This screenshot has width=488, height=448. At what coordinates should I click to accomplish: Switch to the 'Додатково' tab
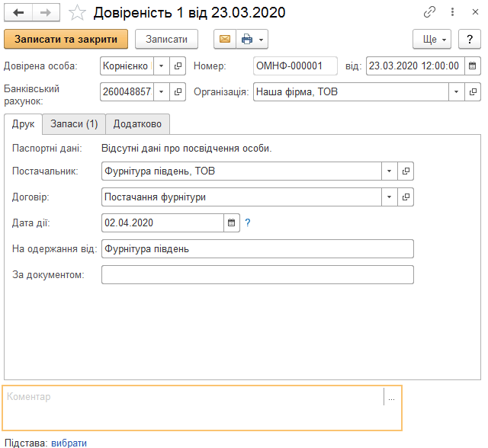tap(137, 124)
